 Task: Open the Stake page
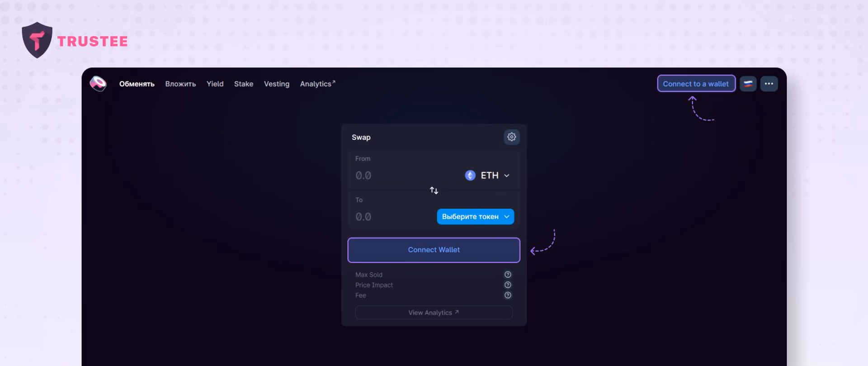pos(244,84)
